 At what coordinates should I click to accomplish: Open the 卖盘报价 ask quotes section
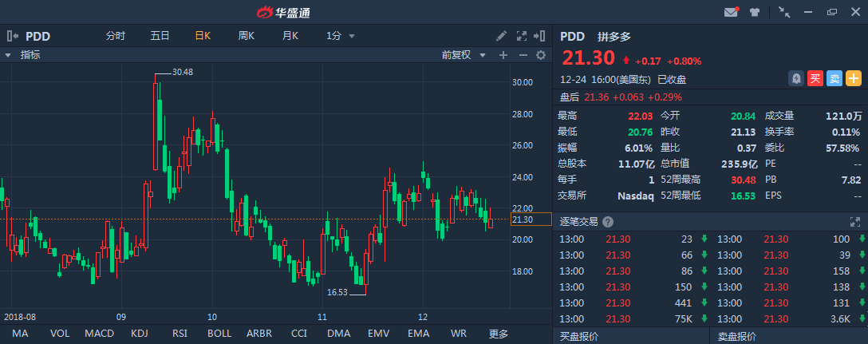click(x=737, y=336)
